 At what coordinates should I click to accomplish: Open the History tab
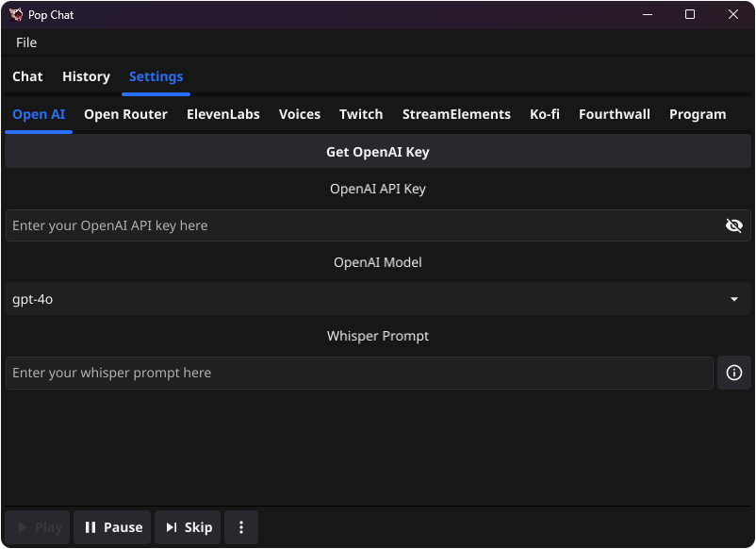(86, 76)
